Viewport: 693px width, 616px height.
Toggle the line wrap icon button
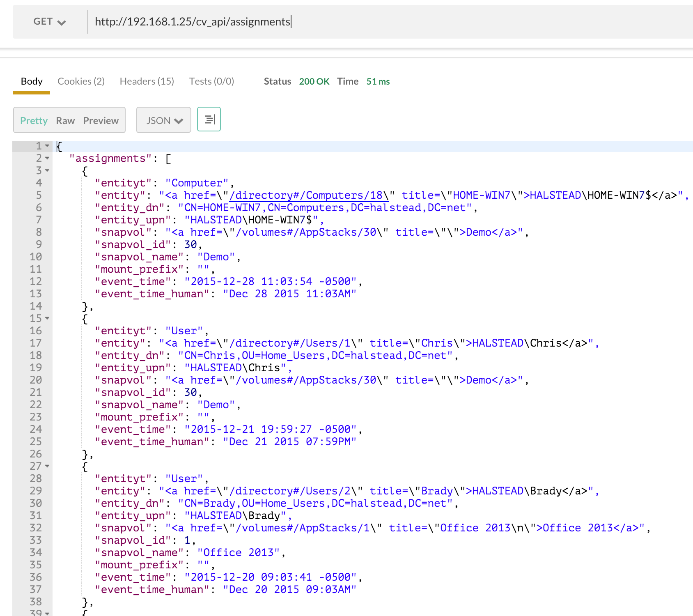pos(209,120)
